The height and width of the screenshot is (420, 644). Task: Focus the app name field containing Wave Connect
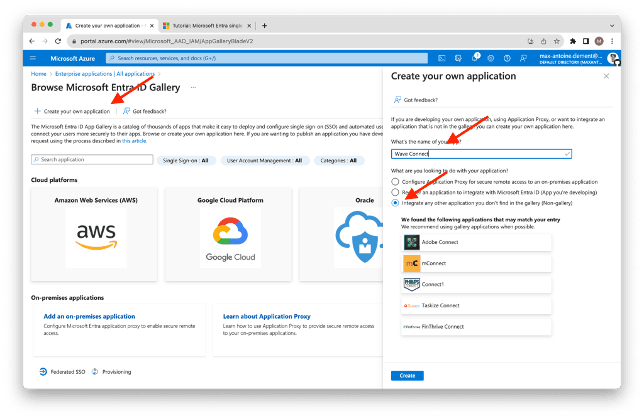point(481,154)
